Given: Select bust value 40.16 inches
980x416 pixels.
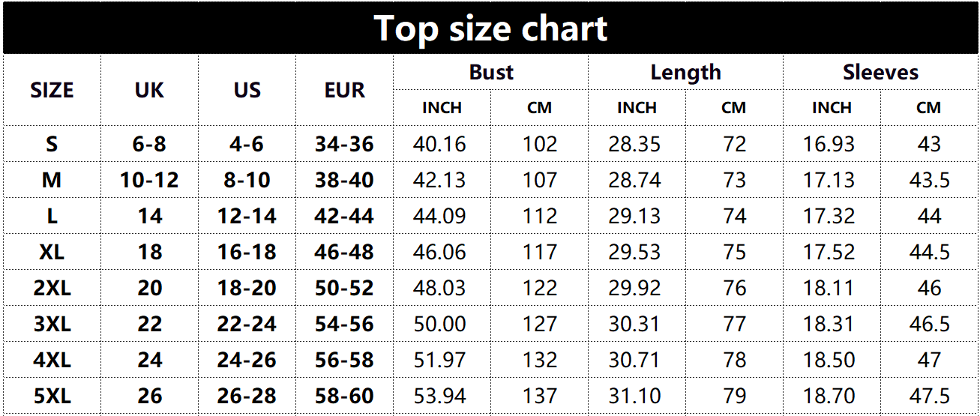Looking at the screenshot, I should 439,145.
